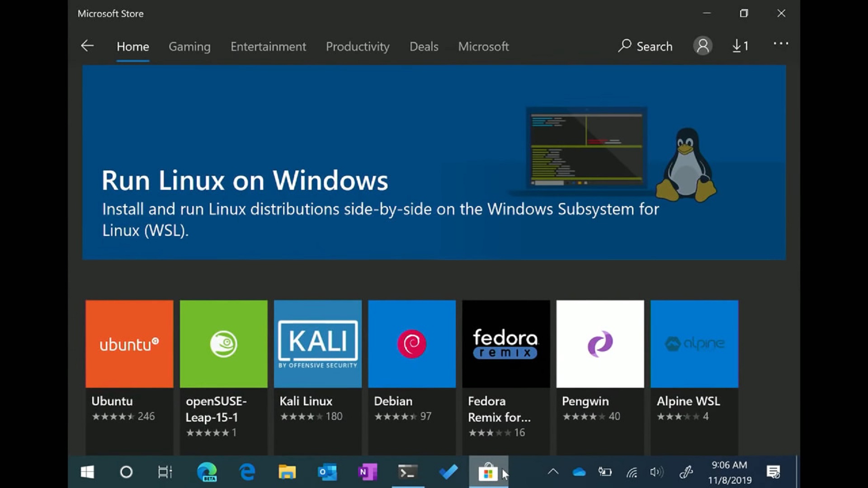The image size is (868, 488).
Task: Open the downloads and updates icon
Action: (x=740, y=46)
